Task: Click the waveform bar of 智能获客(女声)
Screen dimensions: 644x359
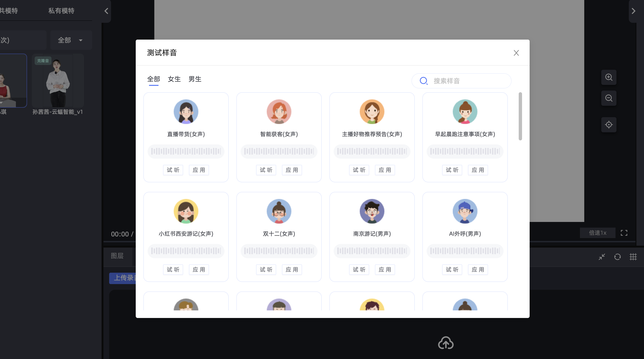Action: pos(279,151)
